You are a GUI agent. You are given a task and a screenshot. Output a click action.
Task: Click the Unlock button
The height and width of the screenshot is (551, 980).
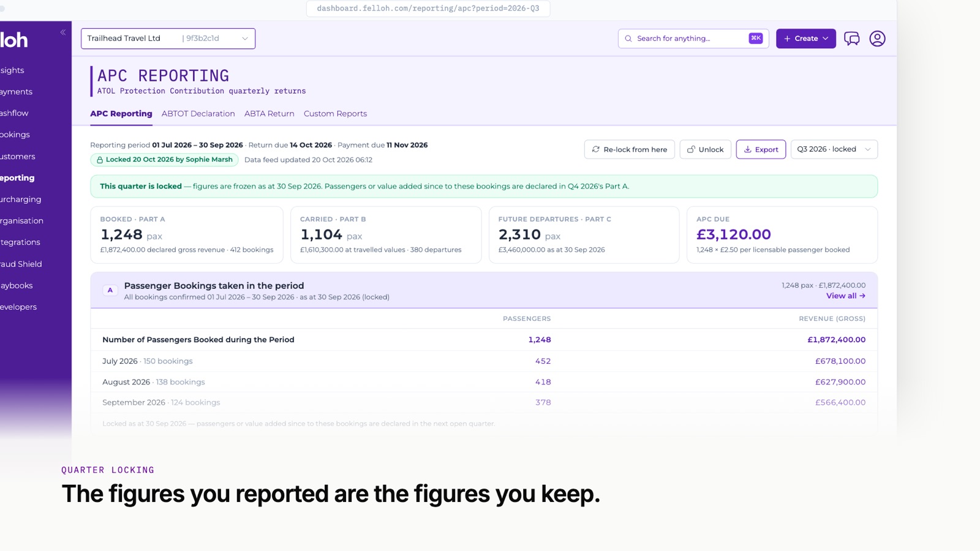[x=705, y=149]
